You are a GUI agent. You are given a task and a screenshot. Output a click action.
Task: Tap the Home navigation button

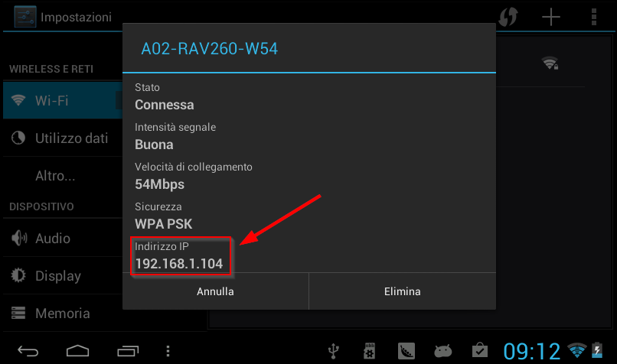(77, 351)
